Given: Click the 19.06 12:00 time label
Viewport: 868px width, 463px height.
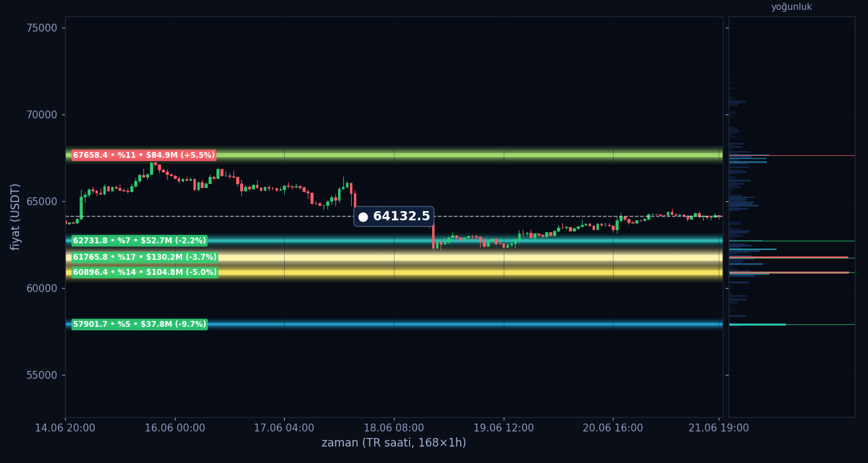Looking at the screenshot, I should 504,428.
